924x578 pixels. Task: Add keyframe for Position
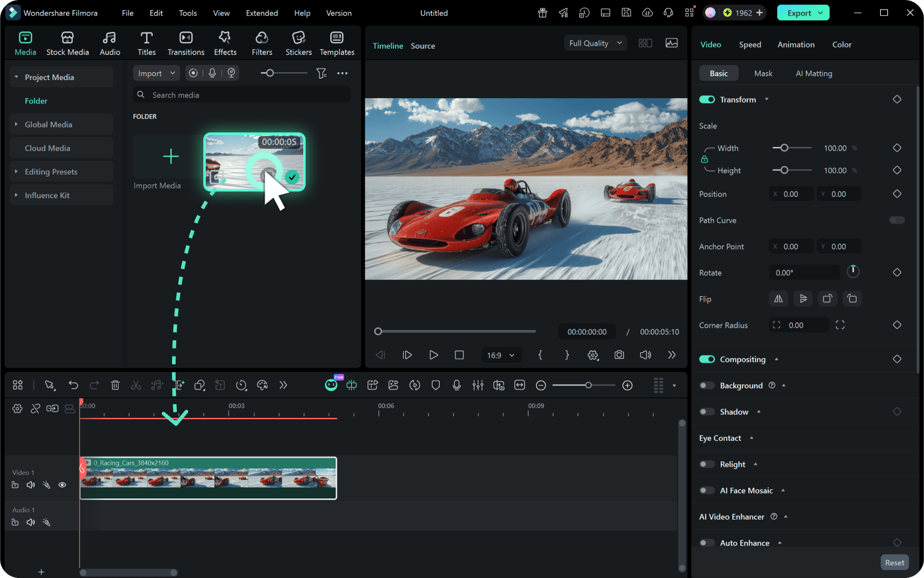pyautogui.click(x=897, y=194)
